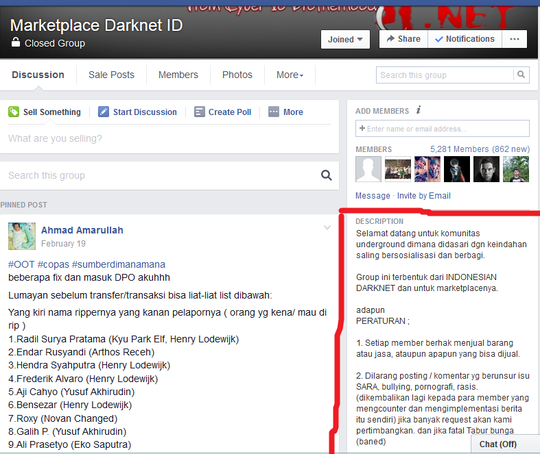
Task: Click the More ellipsis composer icon
Action: coord(274,112)
